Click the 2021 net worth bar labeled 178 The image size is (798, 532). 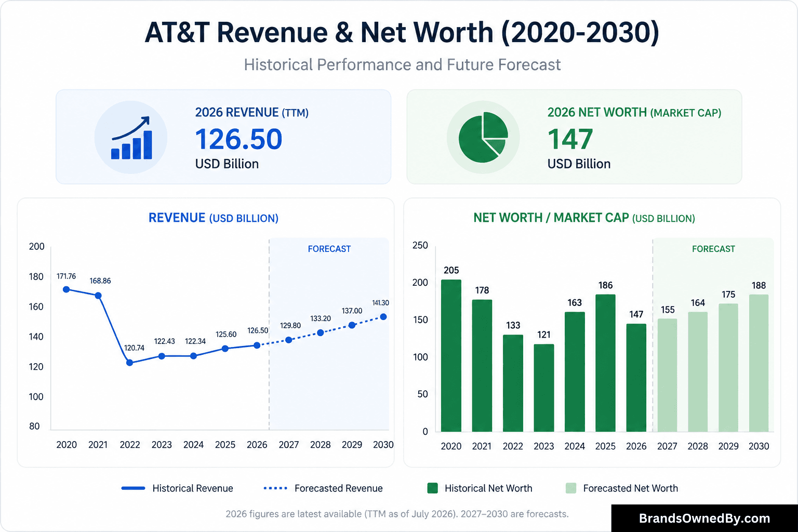coord(482,366)
